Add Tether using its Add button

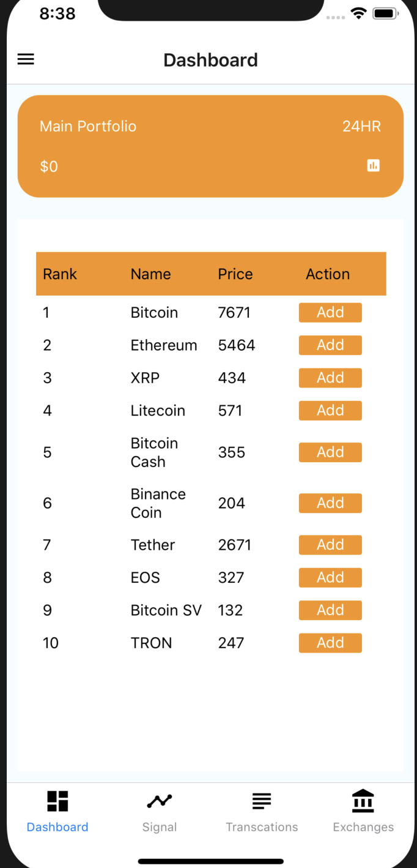330,544
